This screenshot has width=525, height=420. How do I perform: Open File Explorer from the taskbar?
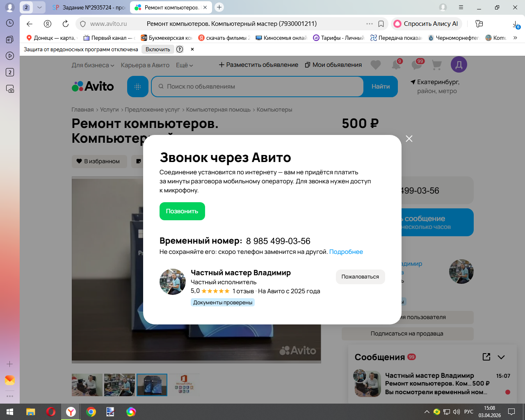(x=31, y=412)
